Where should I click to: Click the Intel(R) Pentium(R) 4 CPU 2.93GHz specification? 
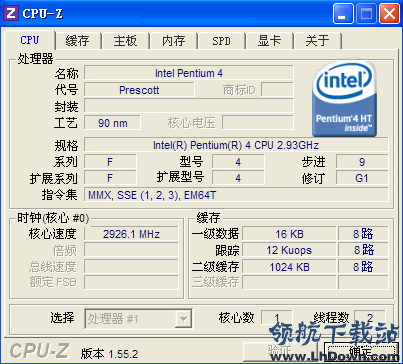pyautogui.click(x=236, y=145)
